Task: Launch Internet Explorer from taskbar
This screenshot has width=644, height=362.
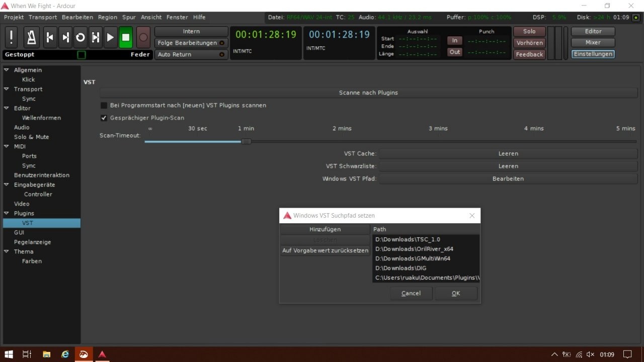Action: (x=65, y=354)
